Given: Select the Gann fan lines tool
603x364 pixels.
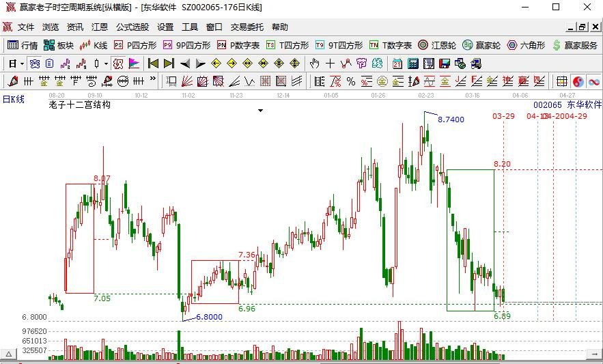Looking at the screenshot, I should pos(187,81).
